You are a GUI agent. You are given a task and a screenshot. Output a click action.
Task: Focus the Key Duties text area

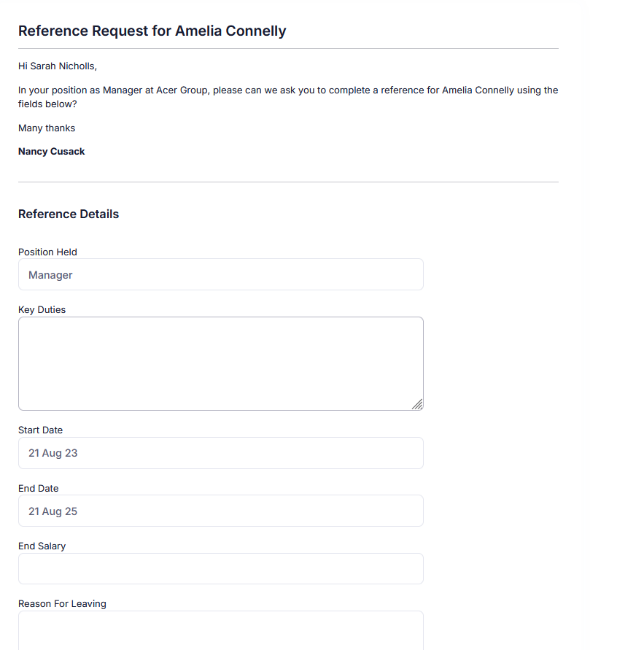point(221,363)
